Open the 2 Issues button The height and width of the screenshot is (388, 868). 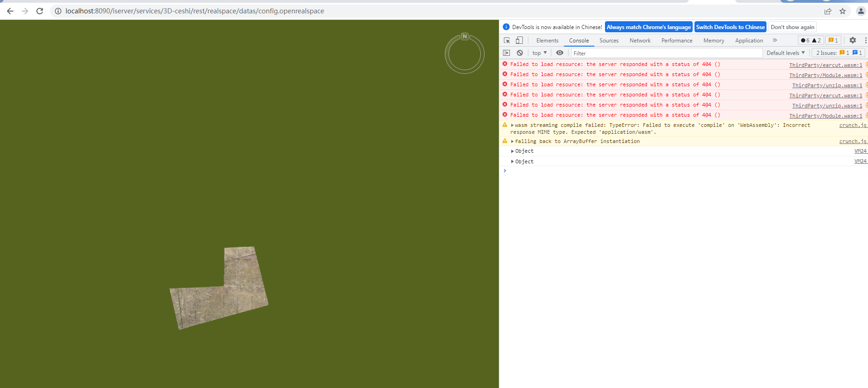click(x=838, y=53)
